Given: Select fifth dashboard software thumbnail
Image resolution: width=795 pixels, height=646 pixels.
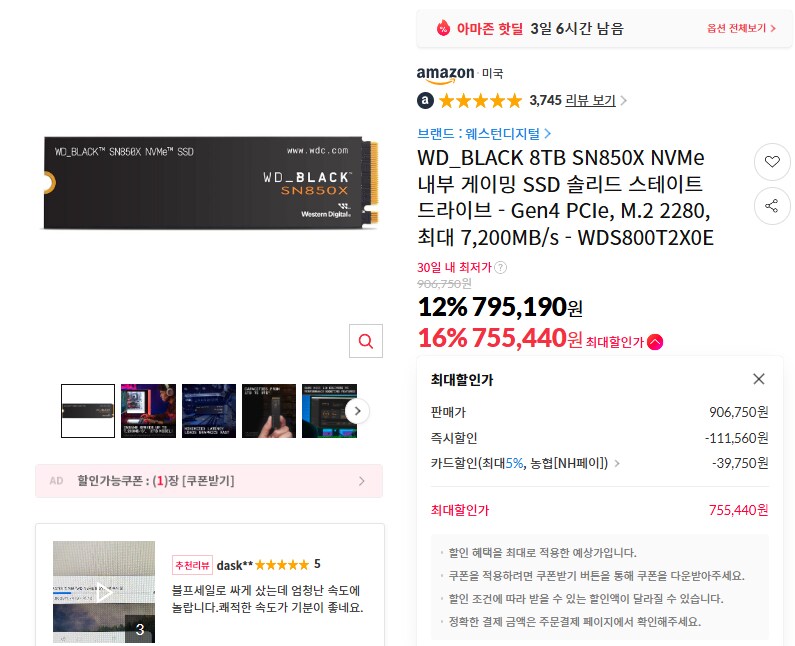Looking at the screenshot, I should point(329,411).
